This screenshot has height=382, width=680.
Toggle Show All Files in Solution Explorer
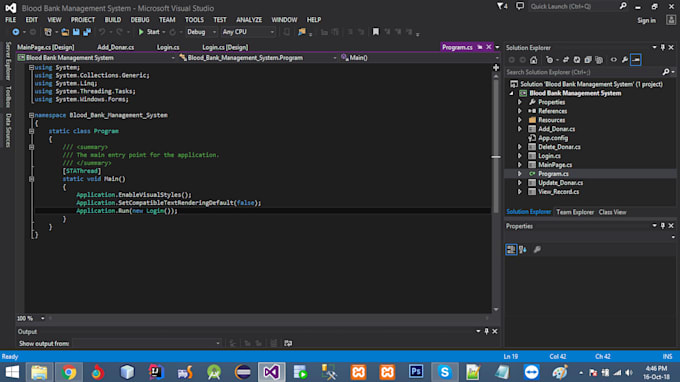[599, 60]
